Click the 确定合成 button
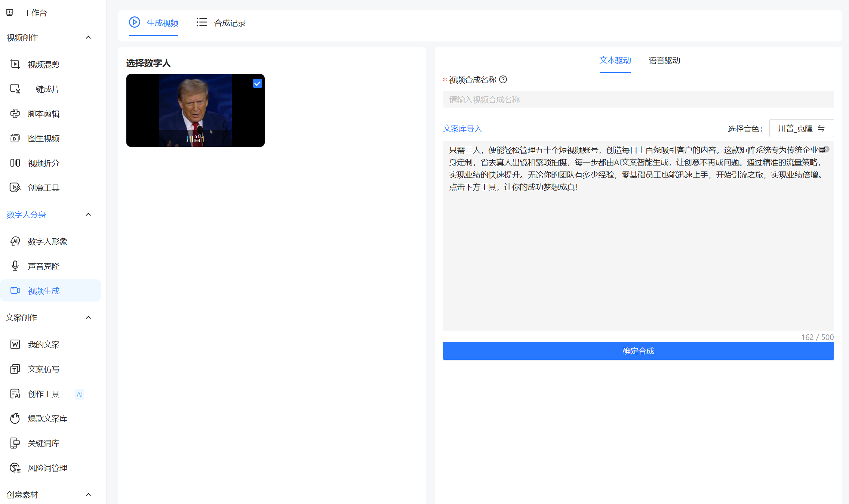The image size is (849, 504). (638, 351)
